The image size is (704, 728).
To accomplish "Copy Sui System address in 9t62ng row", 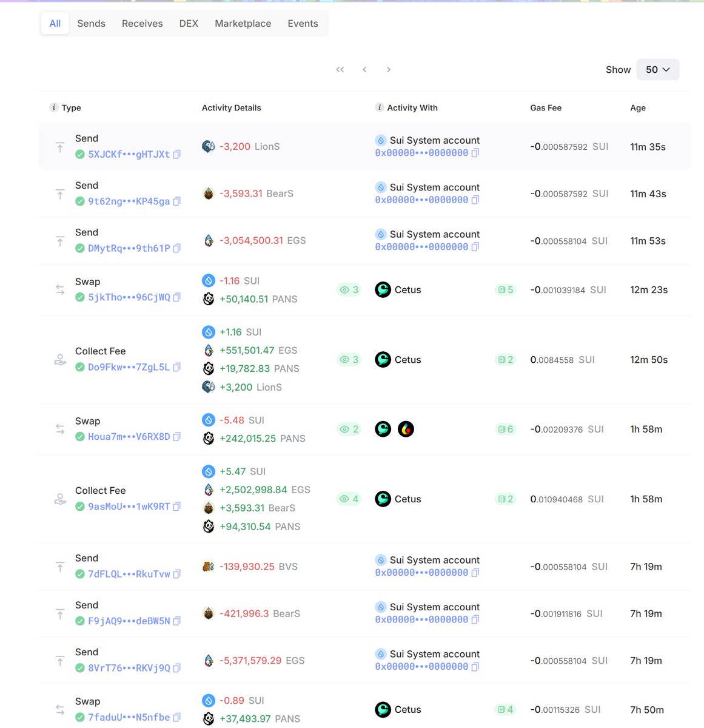I will 475,200.
